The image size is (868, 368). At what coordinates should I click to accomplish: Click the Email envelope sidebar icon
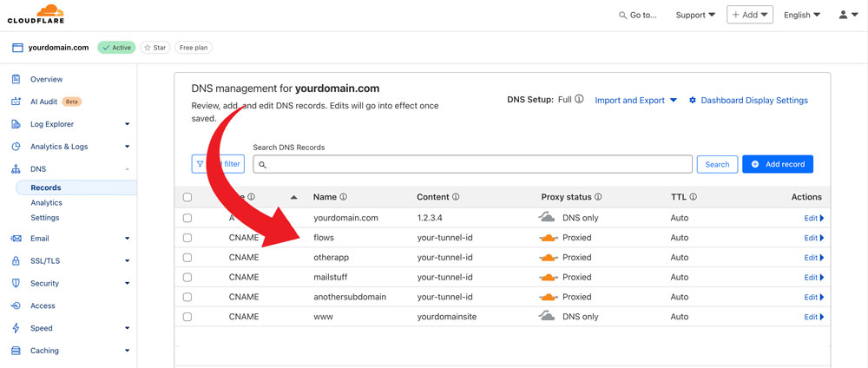click(x=16, y=239)
